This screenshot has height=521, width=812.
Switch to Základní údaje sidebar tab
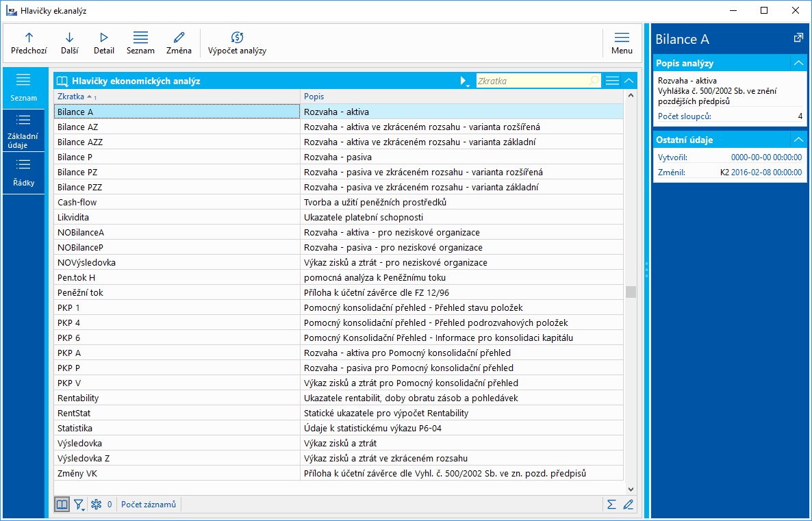24,131
